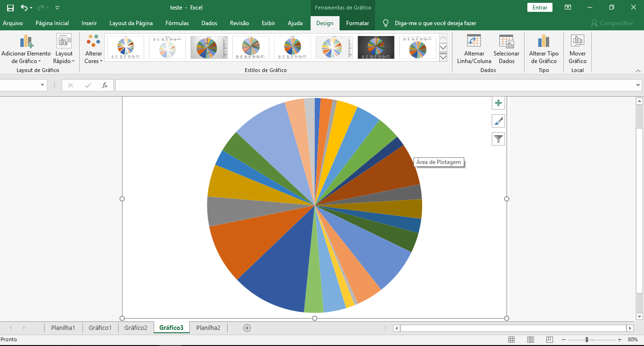
Task: Click the Mover Gráfico icon
Action: pyautogui.click(x=577, y=42)
